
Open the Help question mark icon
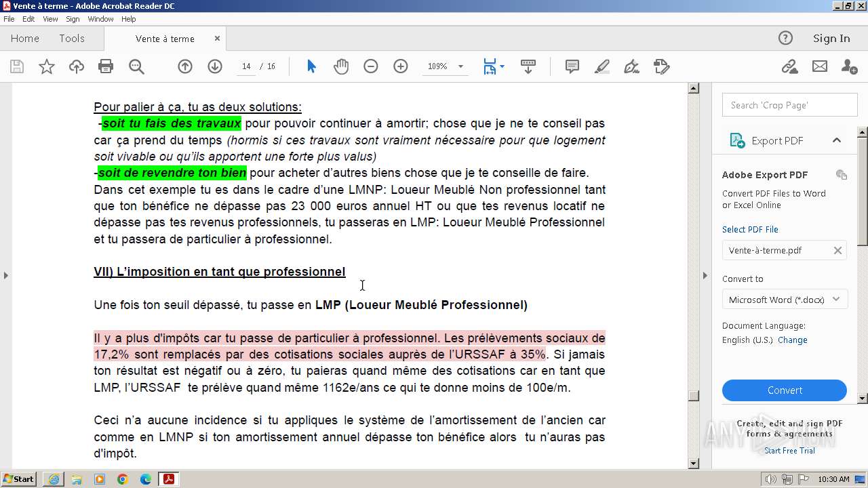[785, 38]
